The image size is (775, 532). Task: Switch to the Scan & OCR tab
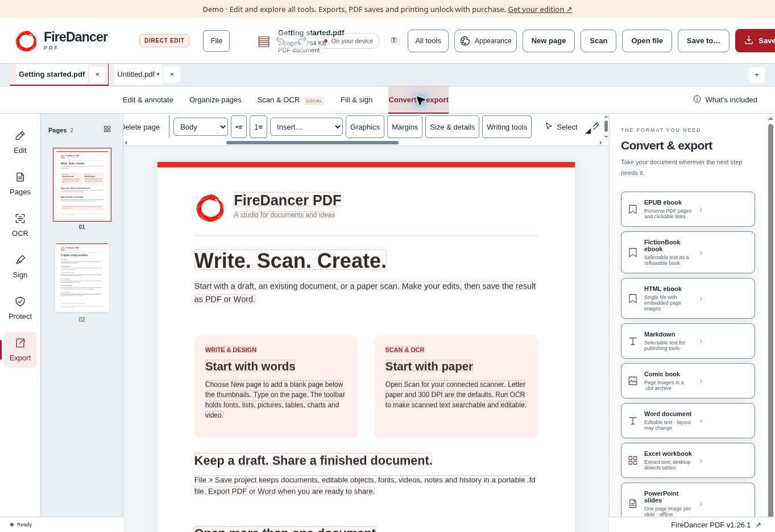291,99
